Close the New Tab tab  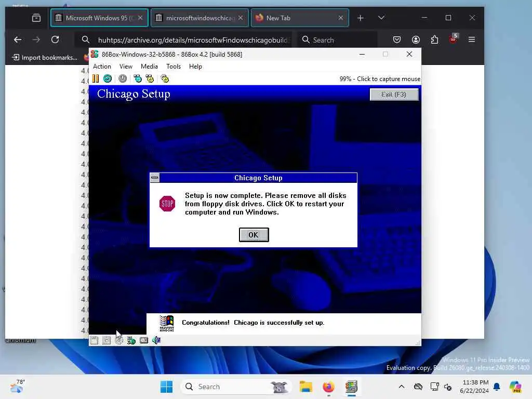341,18
